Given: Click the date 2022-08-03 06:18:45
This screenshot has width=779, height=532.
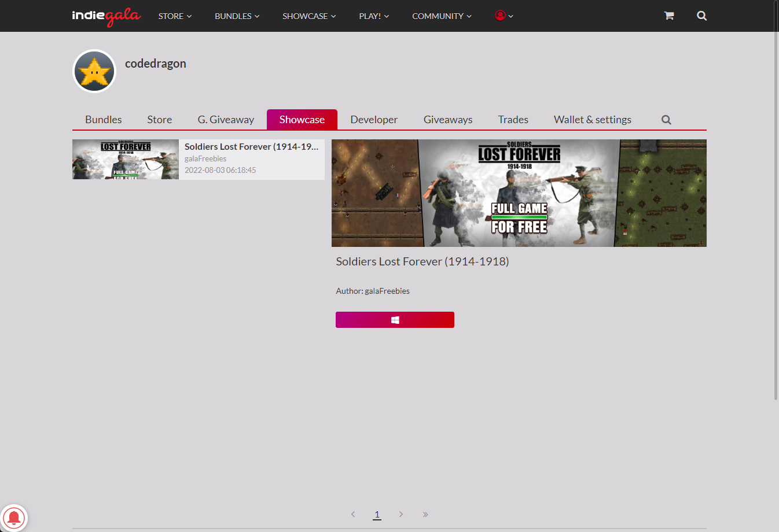Looking at the screenshot, I should pos(221,170).
